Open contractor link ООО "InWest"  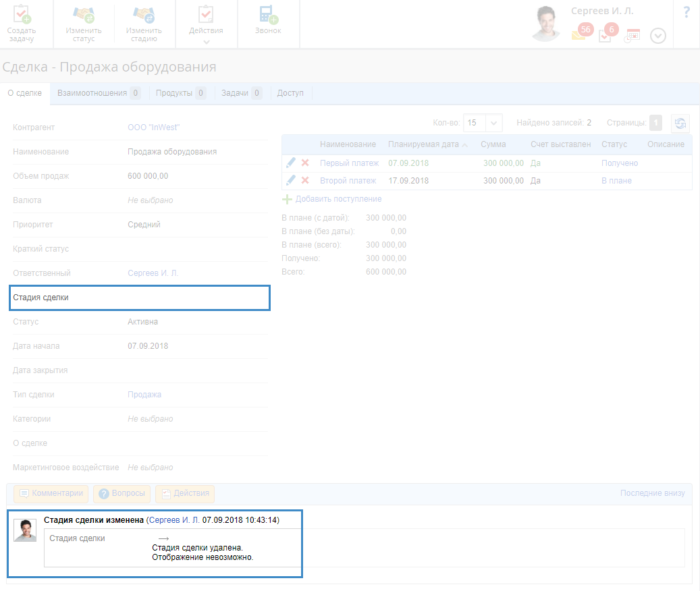point(154,128)
